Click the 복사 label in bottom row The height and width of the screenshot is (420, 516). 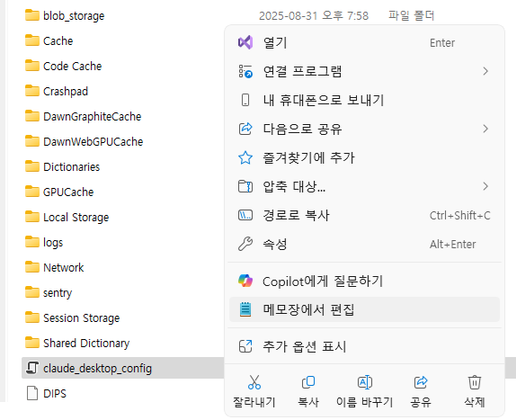coord(308,402)
